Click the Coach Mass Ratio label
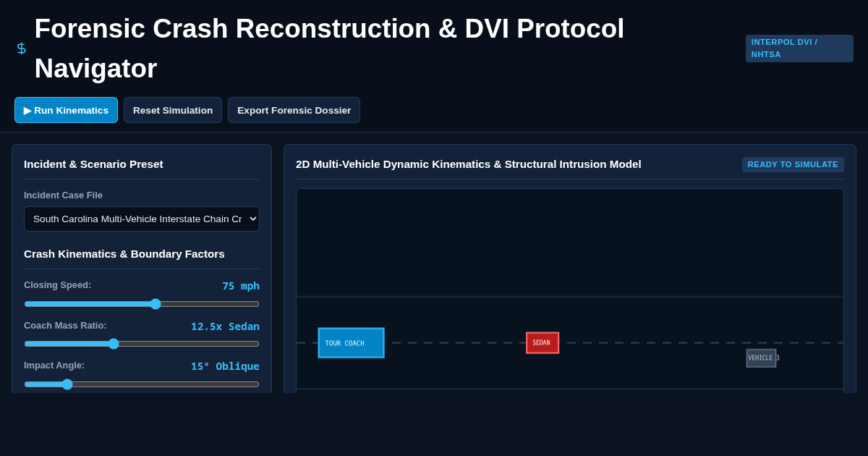This screenshot has width=868, height=456. click(65, 326)
